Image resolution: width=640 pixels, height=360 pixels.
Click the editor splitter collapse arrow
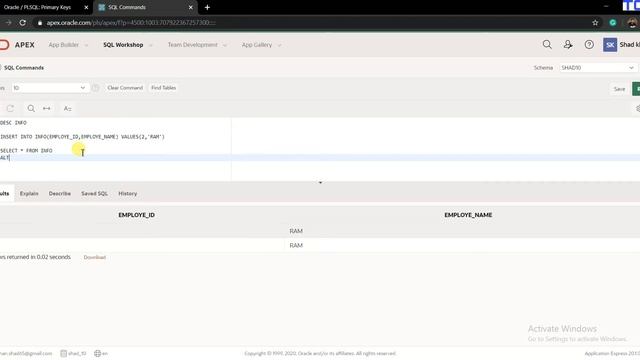(320, 182)
